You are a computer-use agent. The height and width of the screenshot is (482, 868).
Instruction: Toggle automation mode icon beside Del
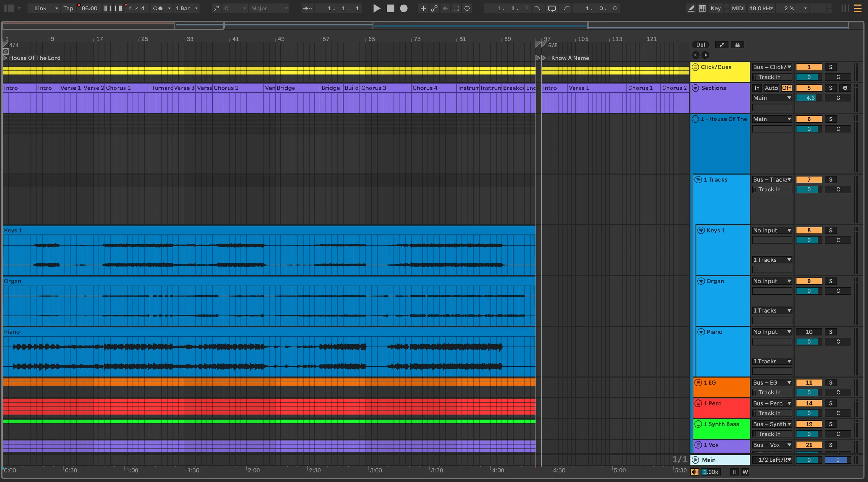722,45
